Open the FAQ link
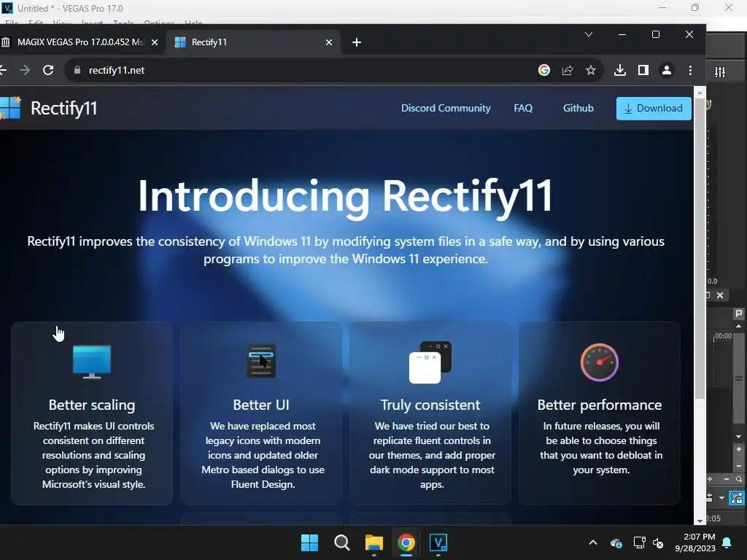Image resolution: width=747 pixels, height=560 pixels. click(523, 108)
